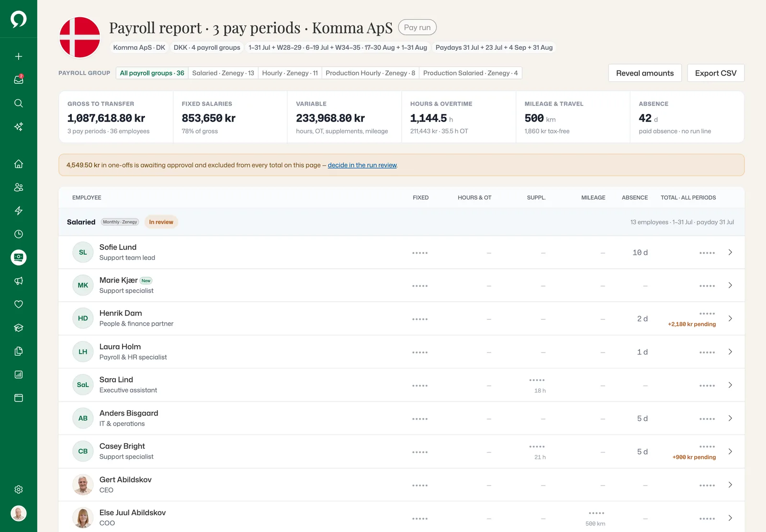The image size is (766, 532).
Task: Select the highlighted payroll money icon
Action: click(19, 258)
